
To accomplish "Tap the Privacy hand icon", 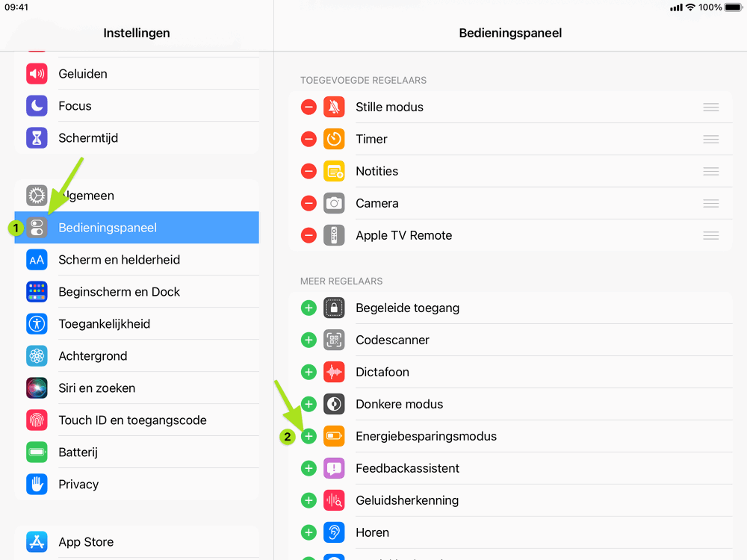I will tap(37, 485).
